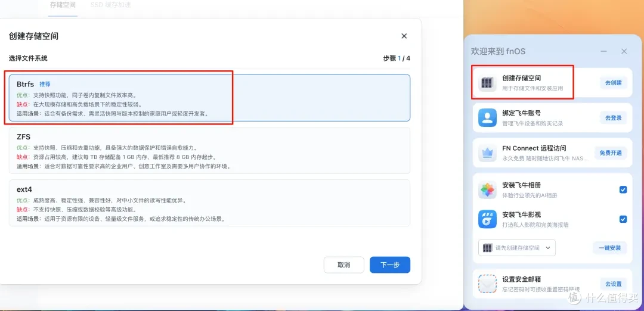644x311 pixels.
Task: Toggle the 安装飞牛相册 checkbox
Action: [623, 189]
